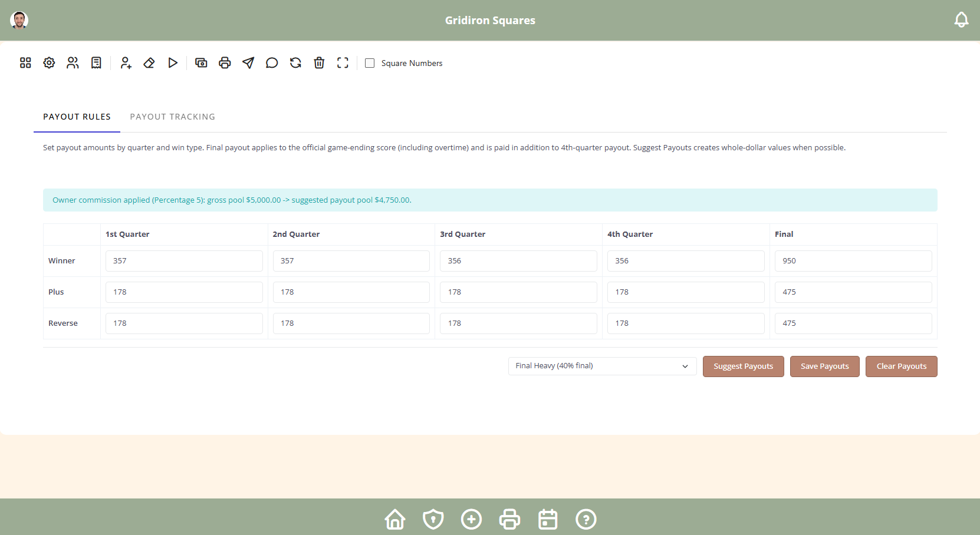Switch to the Payout Tracking tab
Viewport: 980px width, 535px height.
173,117
